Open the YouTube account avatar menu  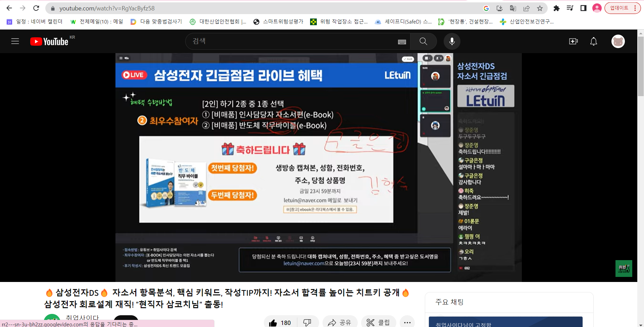pos(618,41)
